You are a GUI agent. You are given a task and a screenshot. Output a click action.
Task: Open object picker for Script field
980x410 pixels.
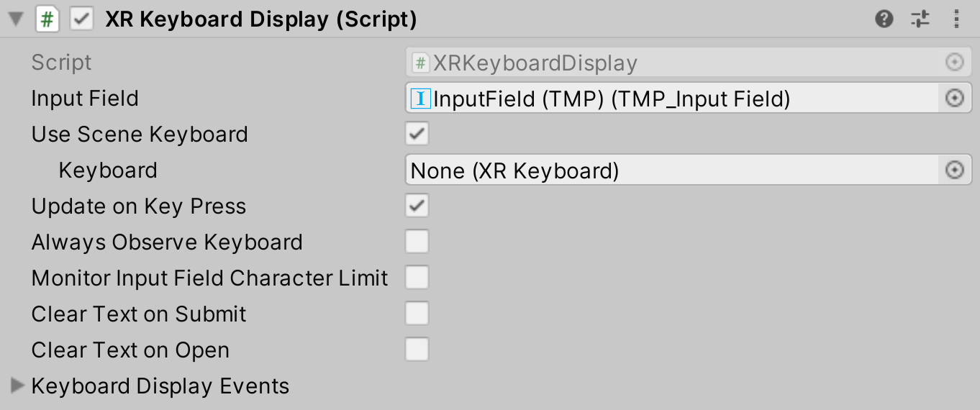tap(954, 63)
